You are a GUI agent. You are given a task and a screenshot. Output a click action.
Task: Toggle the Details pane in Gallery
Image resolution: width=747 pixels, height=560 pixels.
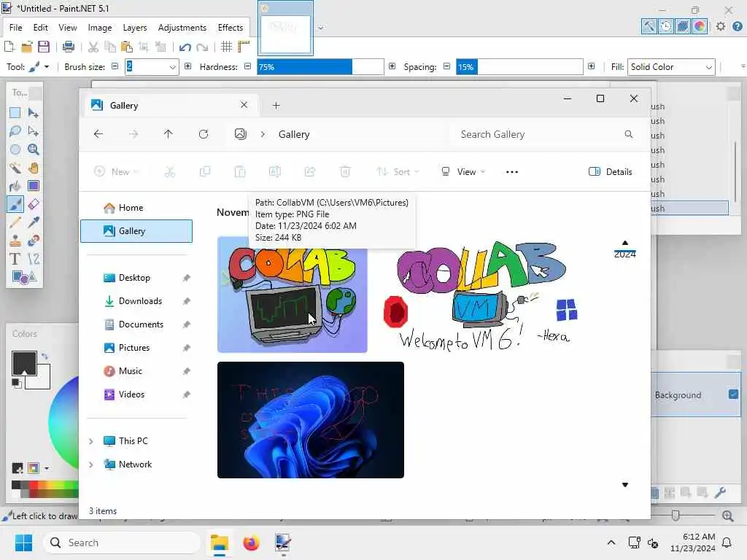click(x=611, y=172)
